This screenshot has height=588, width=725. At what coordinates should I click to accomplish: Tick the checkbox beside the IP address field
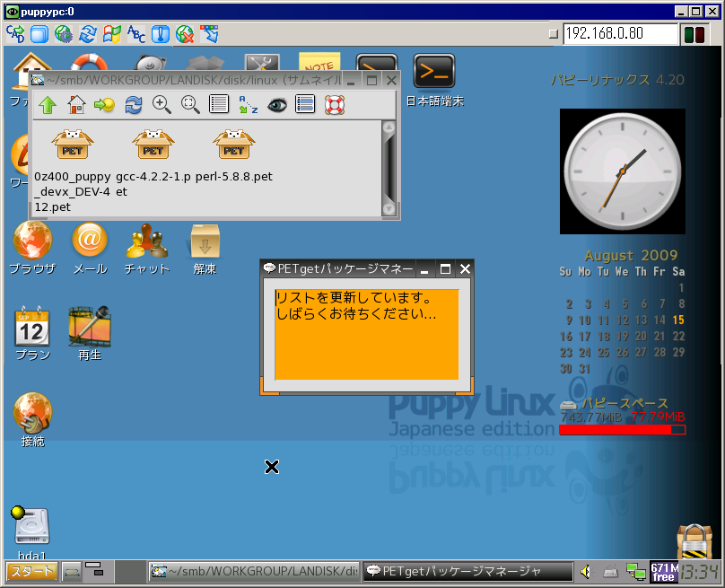[x=554, y=34]
